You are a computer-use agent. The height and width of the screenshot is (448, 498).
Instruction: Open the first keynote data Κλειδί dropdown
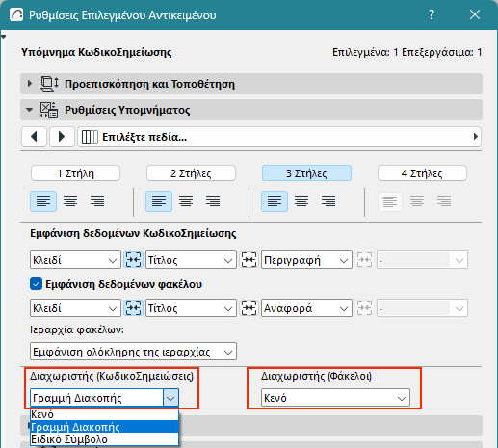75,260
